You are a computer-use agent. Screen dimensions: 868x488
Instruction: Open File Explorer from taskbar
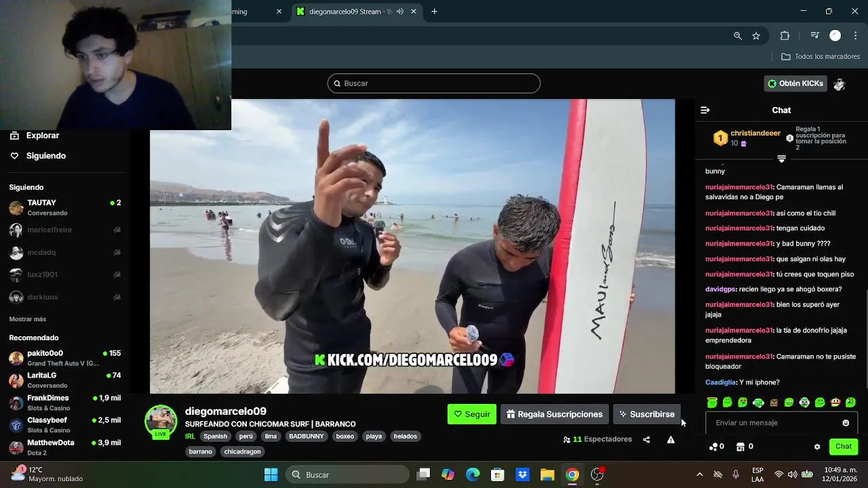click(x=547, y=474)
